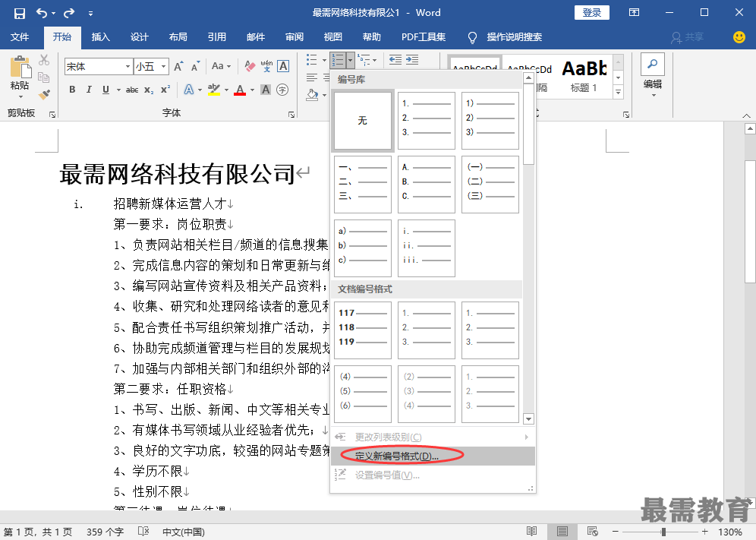Click the Bullets list icon
The image size is (756, 540).
coord(312,60)
